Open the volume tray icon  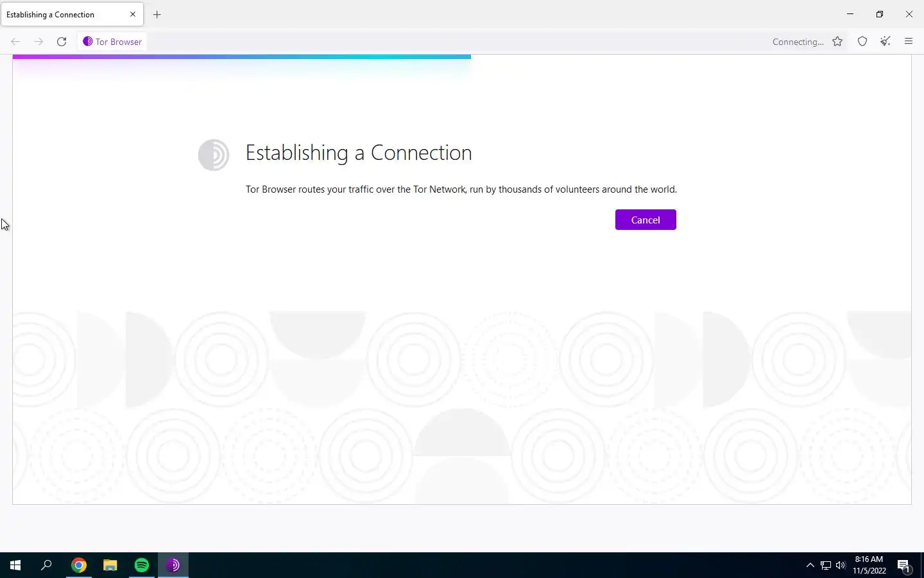tap(841, 565)
